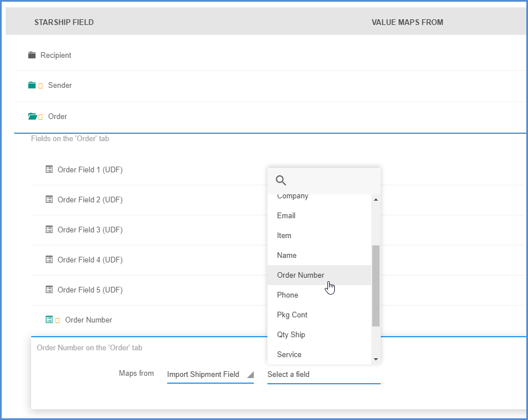
Task: Click the Recipient folder icon
Action: [31, 55]
